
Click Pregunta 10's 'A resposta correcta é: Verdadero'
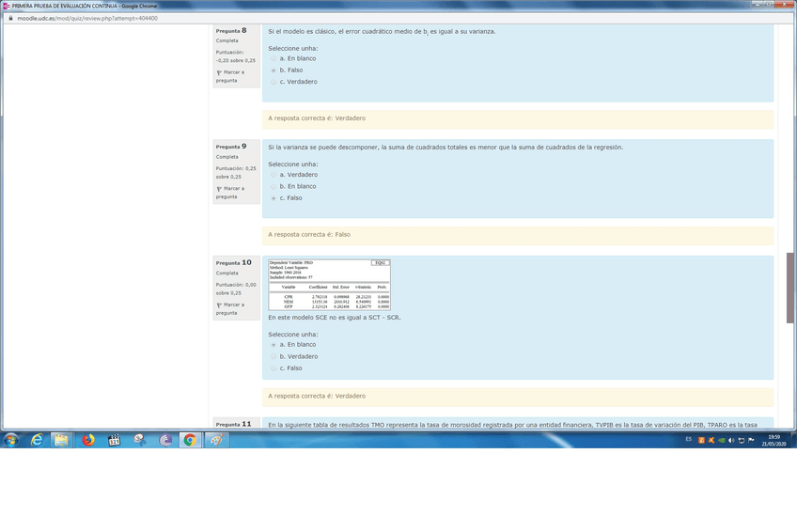(317, 397)
